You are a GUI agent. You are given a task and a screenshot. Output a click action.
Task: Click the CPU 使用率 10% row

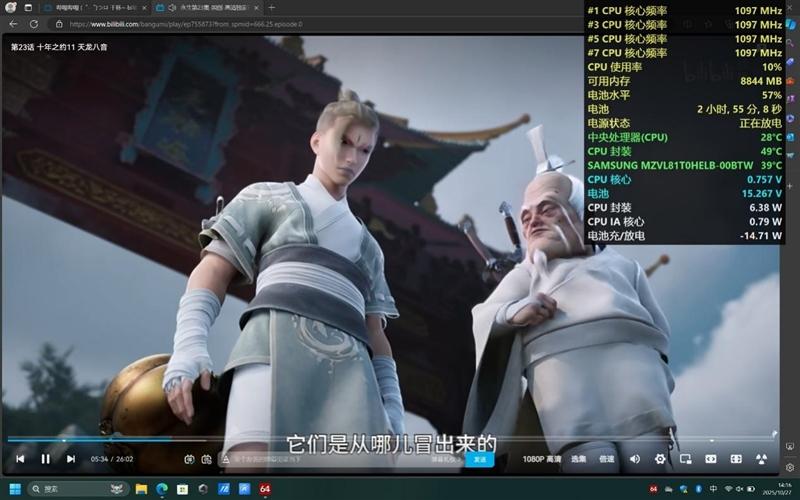pos(684,67)
